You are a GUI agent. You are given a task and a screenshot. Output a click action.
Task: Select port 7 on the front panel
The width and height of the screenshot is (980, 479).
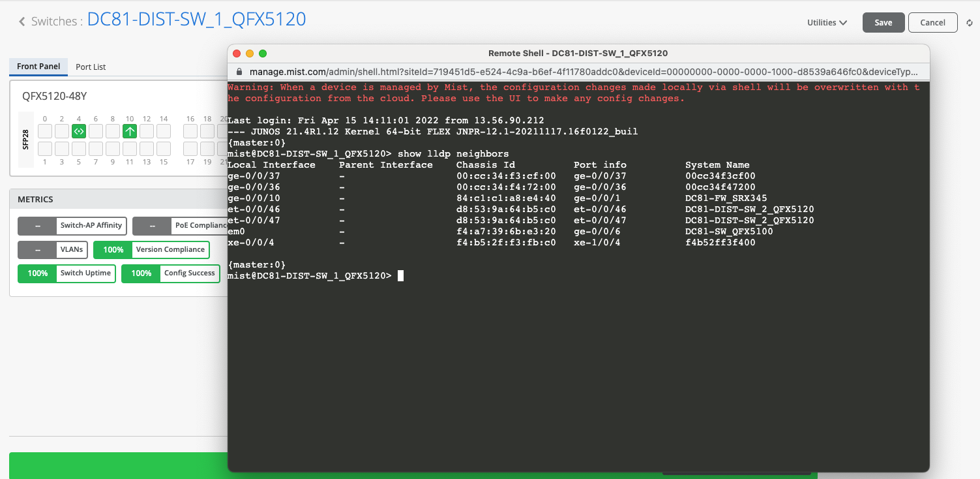pyautogui.click(x=96, y=149)
